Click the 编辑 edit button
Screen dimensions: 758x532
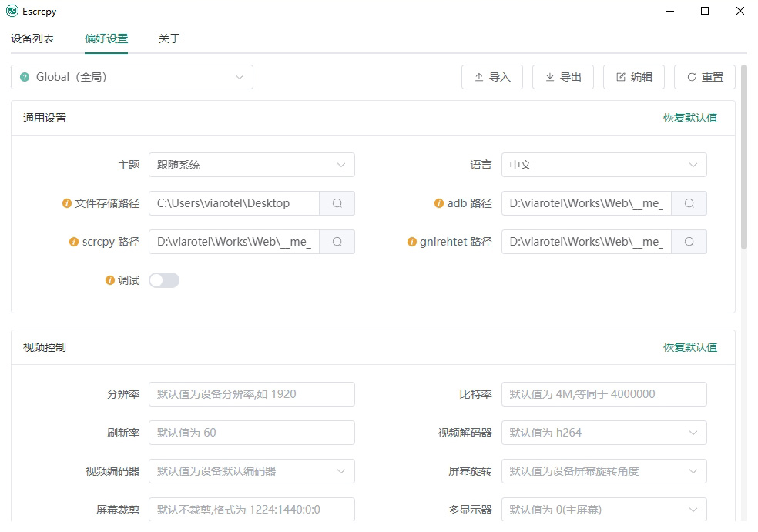click(634, 77)
